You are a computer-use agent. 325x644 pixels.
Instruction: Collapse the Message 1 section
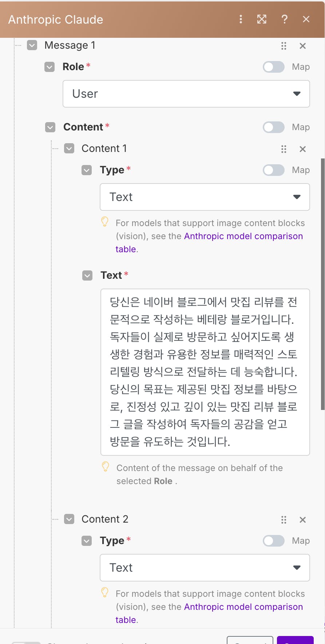click(x=32, y=45)
